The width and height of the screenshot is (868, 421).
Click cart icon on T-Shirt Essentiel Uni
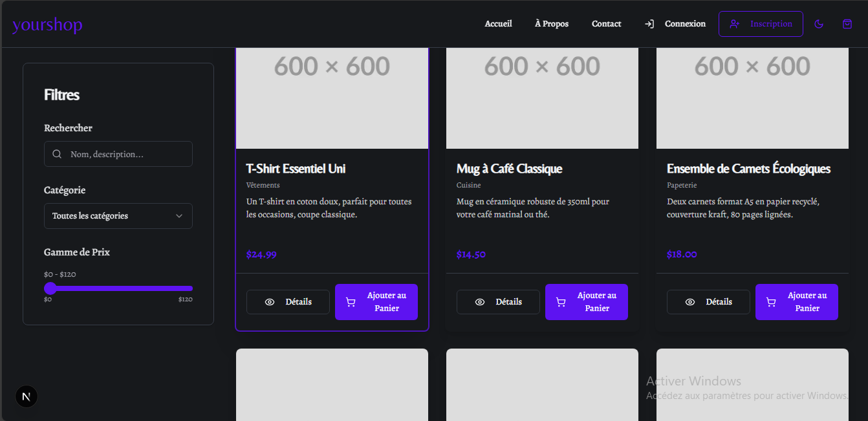click(x=351, y=302)
